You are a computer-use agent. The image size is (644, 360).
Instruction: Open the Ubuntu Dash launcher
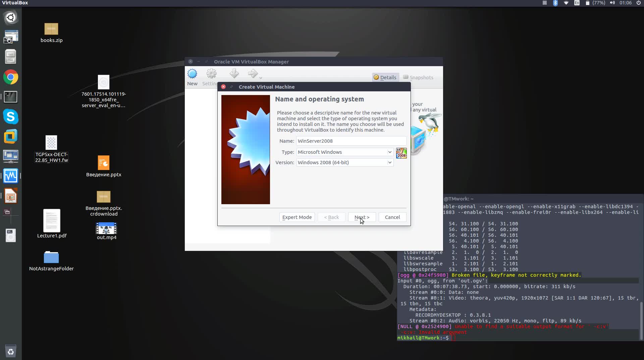click(x=11, y=17)
